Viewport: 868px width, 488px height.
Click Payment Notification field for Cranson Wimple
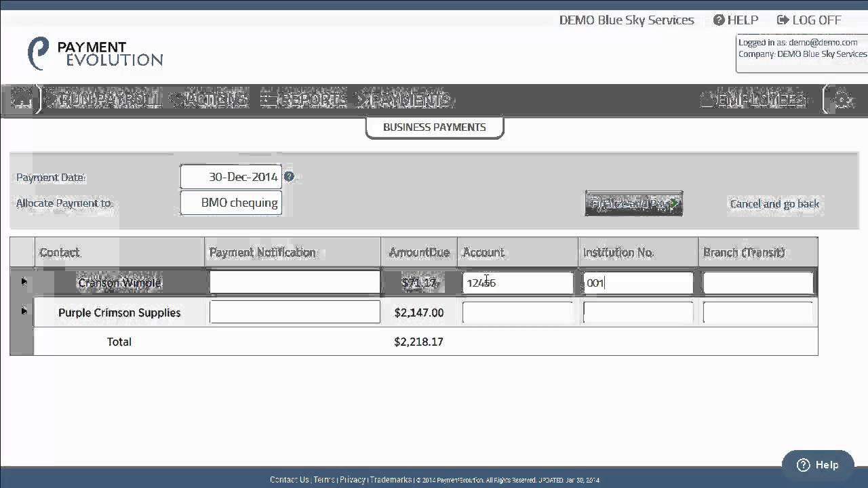295,283
